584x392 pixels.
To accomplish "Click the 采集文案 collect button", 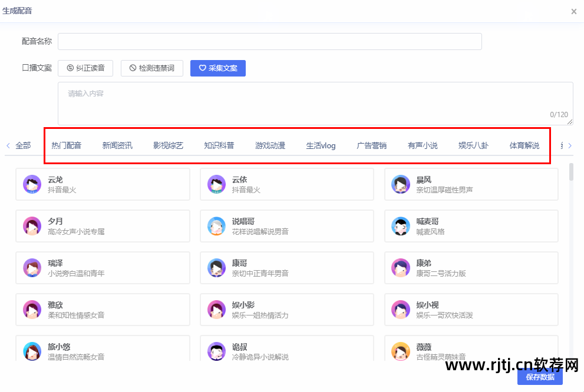I will 218,68.
